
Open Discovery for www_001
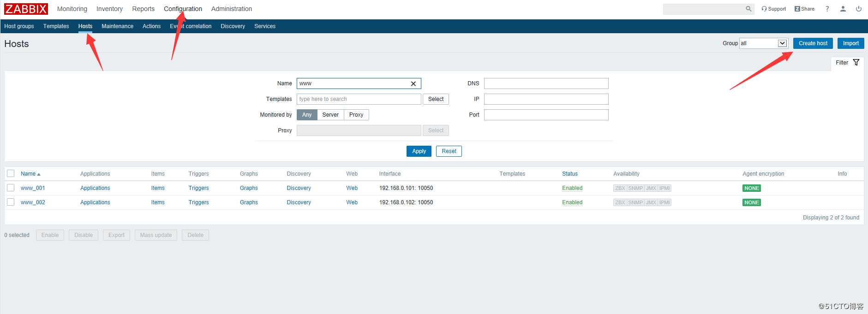pyautogui.click(x=299, y=188)
